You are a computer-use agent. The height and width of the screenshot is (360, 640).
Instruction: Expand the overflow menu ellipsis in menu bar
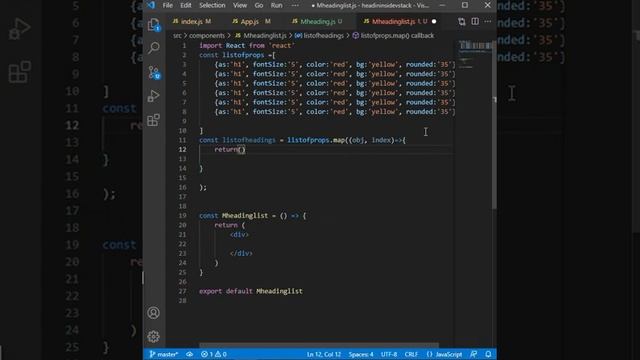[x=295, y=5]
